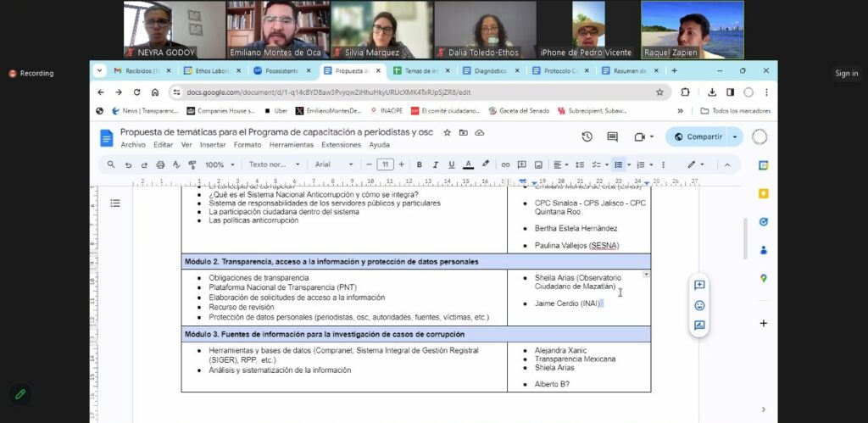Click the Sign in button
Viewport: 868px width, 423px height.
coord(846,73)
